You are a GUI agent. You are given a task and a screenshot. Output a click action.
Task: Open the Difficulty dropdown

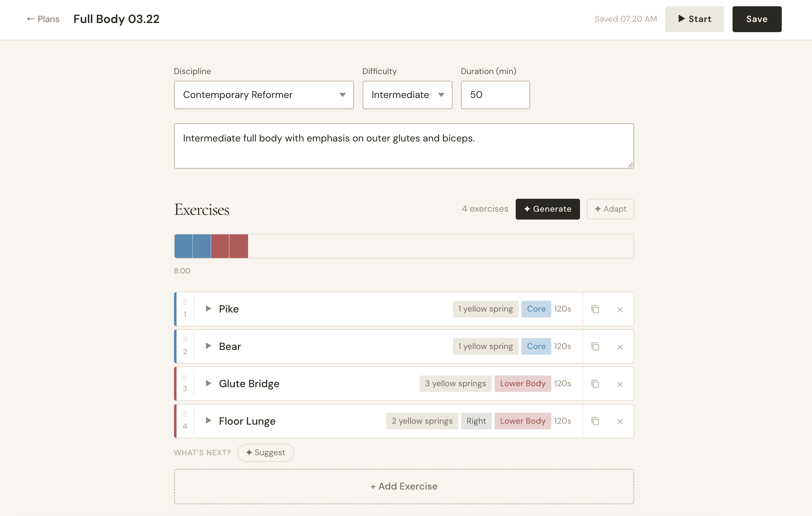click(x=407, y=95)
